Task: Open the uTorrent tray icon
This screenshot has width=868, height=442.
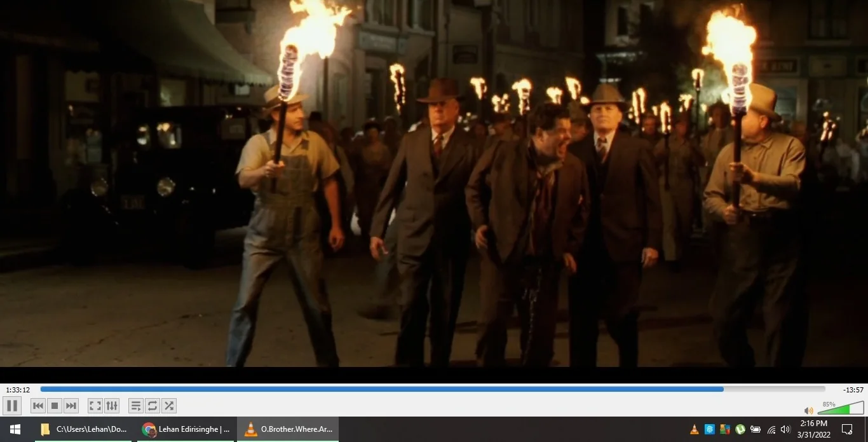Action: tap(740, 429)
